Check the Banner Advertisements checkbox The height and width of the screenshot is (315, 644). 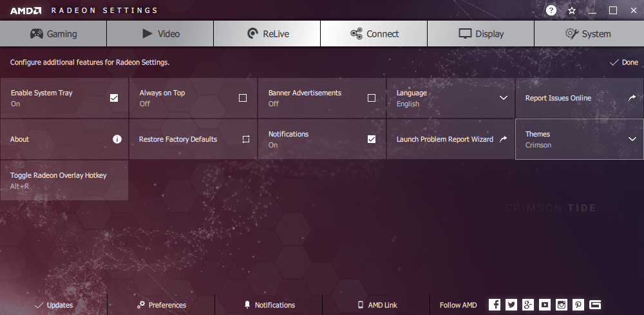click(372, 98)
